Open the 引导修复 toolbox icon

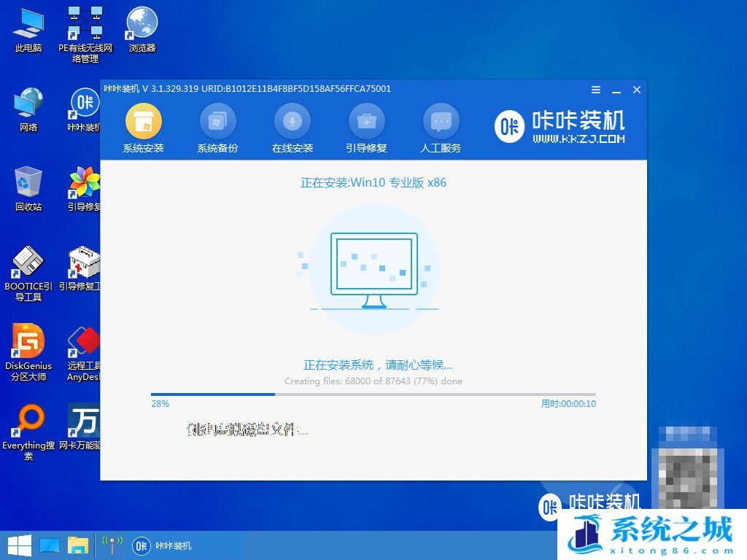point(366,122)
